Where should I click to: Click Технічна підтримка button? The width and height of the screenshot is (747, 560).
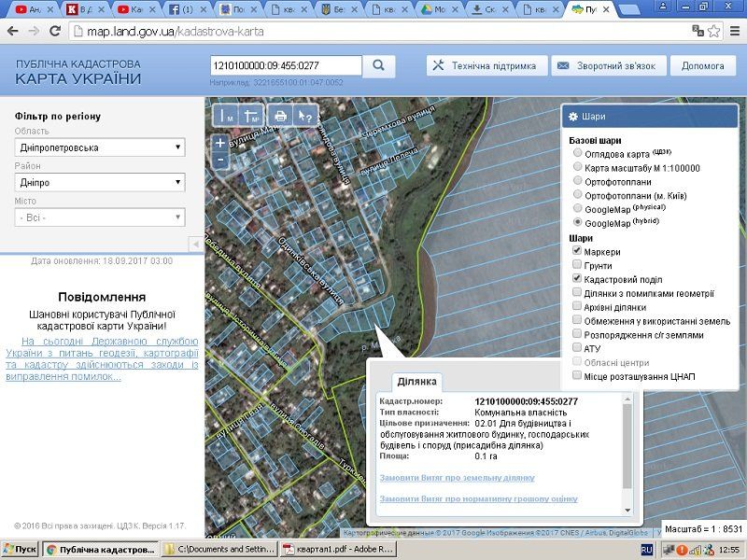pos(485,66)
